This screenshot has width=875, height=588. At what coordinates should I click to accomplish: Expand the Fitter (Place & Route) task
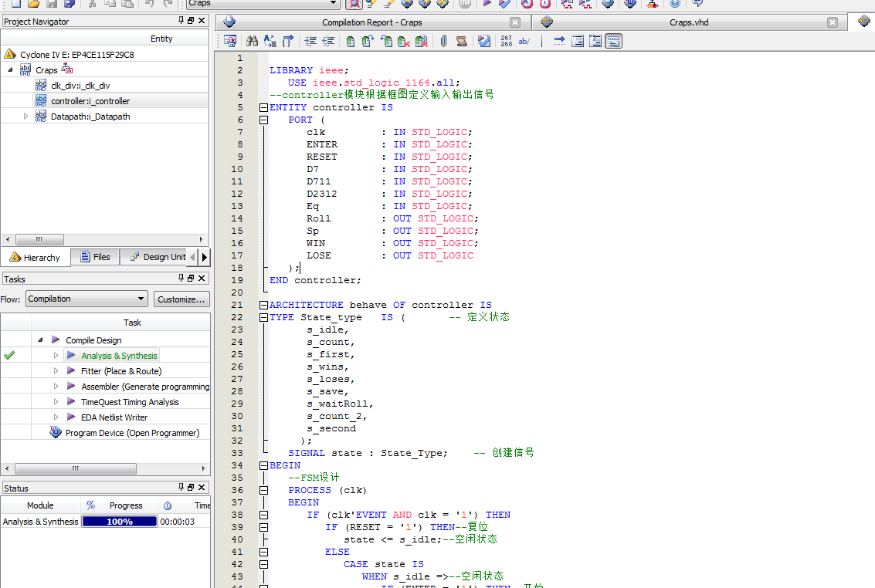coord(56,371)
